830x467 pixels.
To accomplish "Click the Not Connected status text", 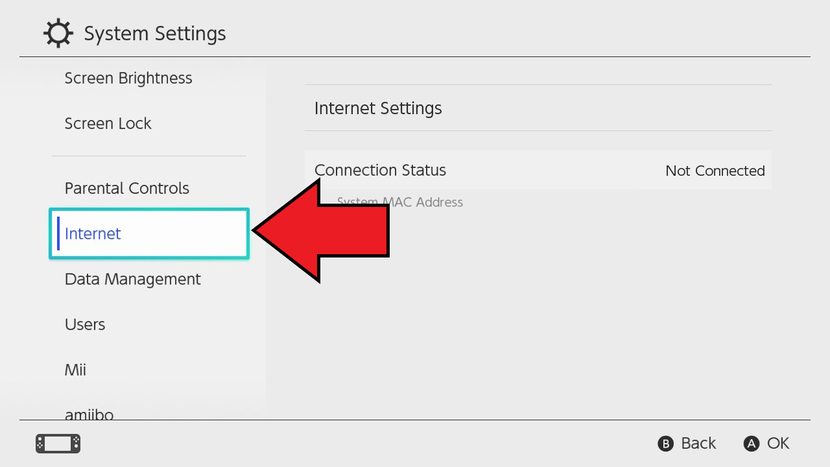I will [715, 171].
